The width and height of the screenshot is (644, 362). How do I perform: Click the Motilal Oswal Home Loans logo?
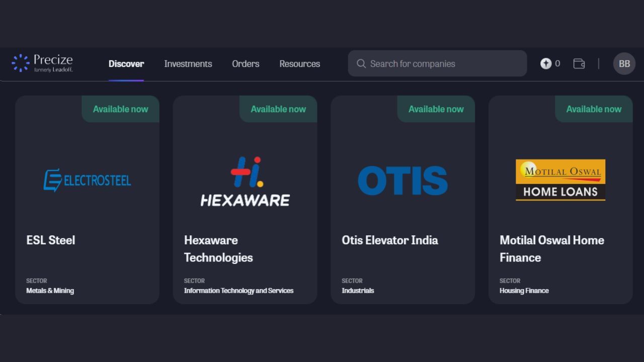tap(560, 180)
